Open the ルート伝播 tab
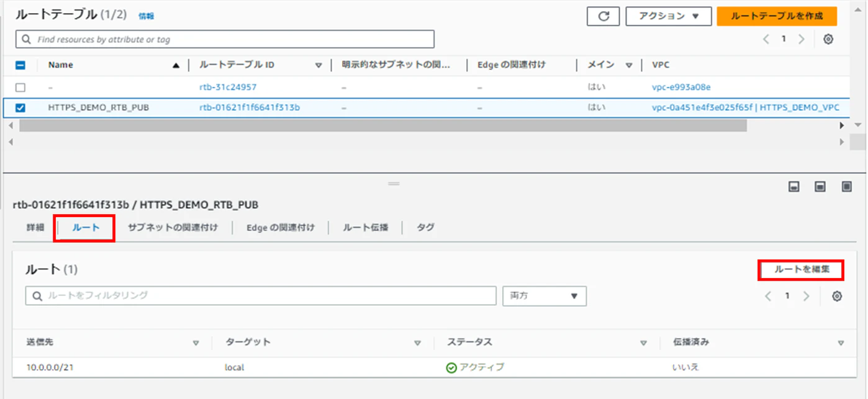Image resolution: width=868 pixels, height=399 pixels. (x=366, y=228)
